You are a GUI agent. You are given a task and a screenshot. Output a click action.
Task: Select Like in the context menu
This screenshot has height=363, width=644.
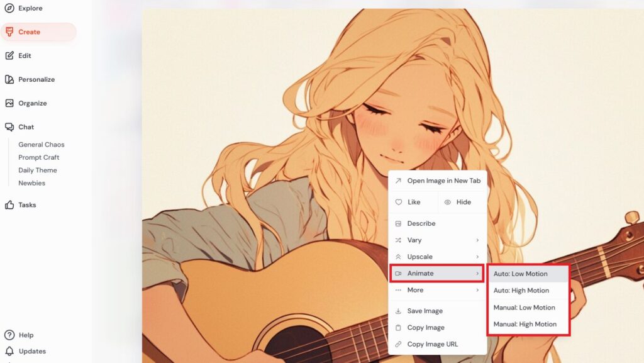pos(413,202)
